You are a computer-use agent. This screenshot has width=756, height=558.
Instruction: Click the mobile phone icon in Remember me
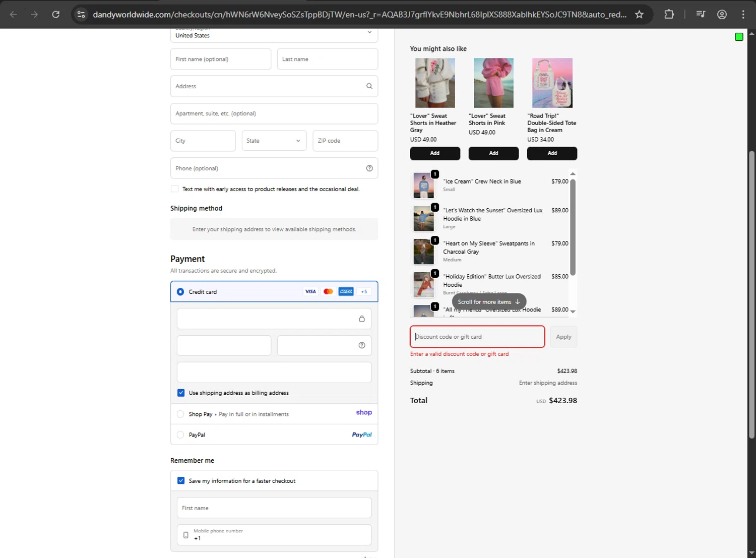point(186,535)
